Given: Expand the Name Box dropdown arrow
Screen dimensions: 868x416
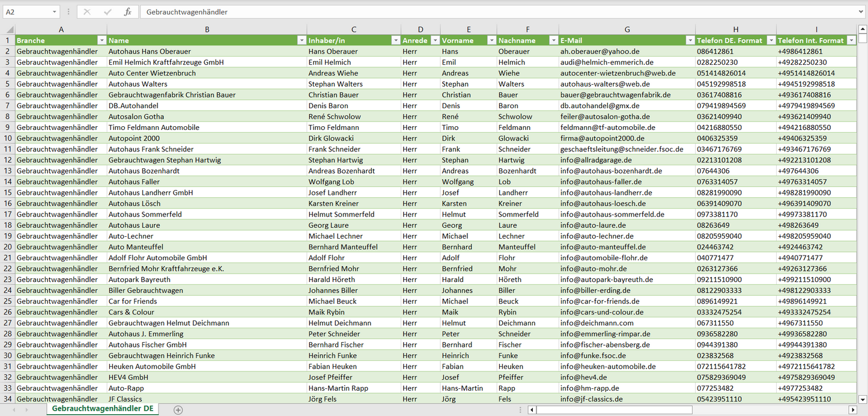Looking at the screenshot, I should (55, 12).
